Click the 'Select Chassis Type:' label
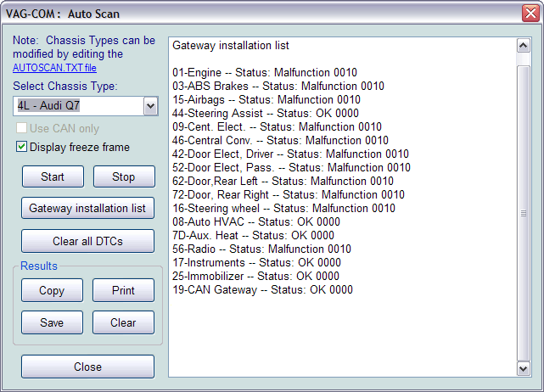This screenshot has height=392, width=544. coord(65,86)
